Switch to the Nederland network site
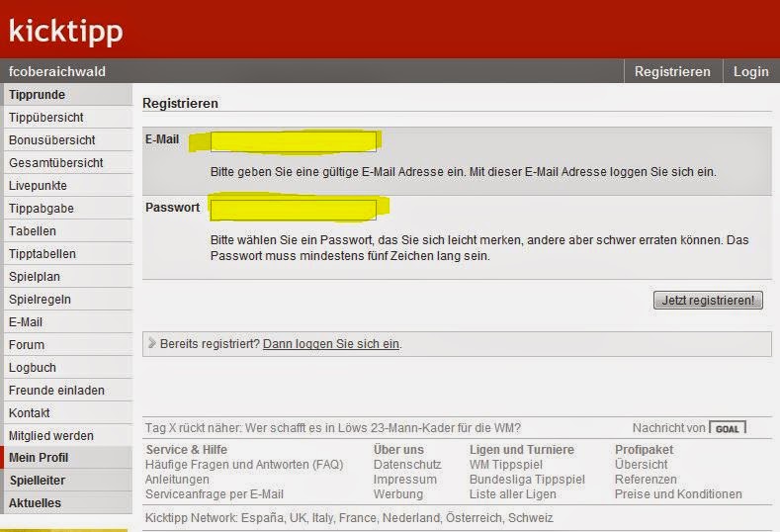 (410, 518)
